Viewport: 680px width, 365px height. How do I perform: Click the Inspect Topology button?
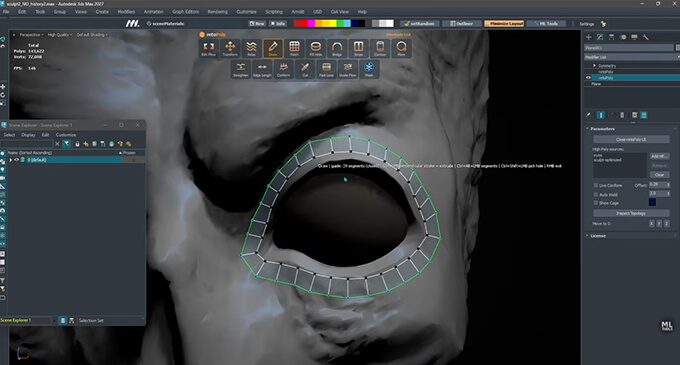(631, 213)
